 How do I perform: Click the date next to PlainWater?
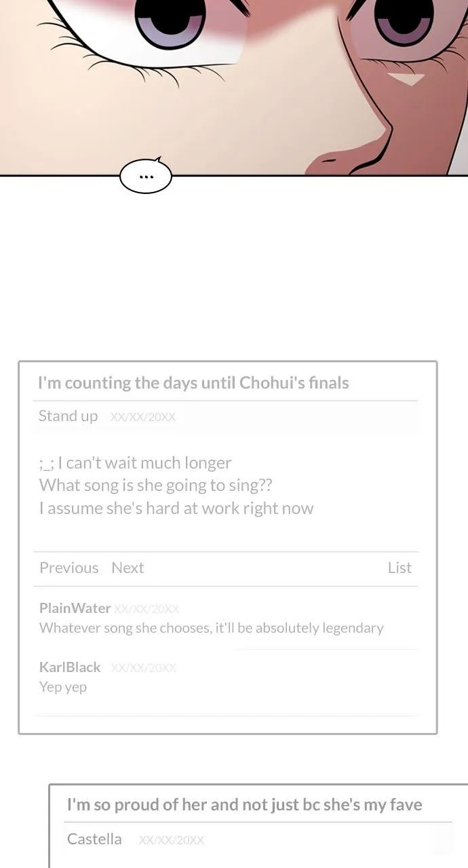click(147, 609)
